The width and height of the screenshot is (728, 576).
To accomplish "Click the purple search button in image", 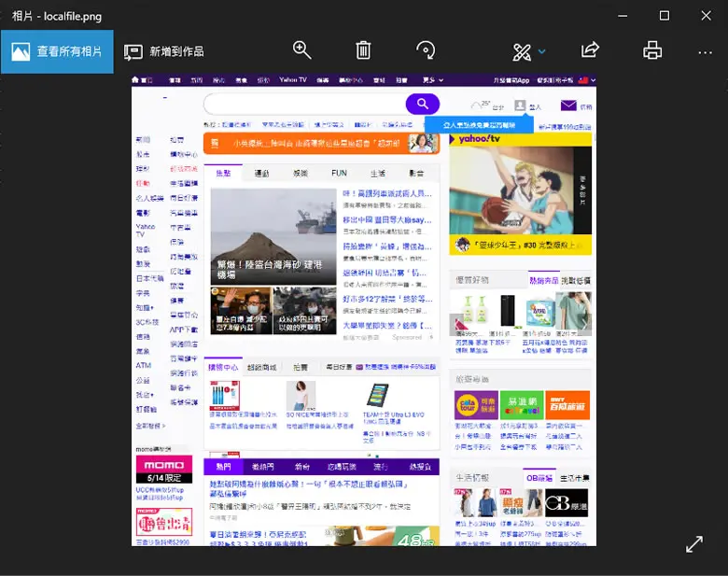I will tap(423, 104).
